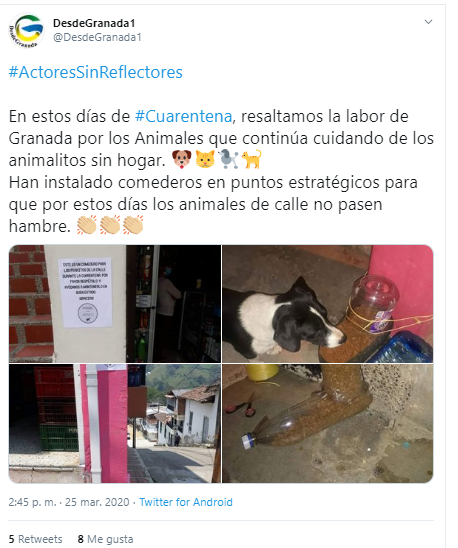Open the DesdeGranada1 profile avatar
The height and width of the screenshot is (548, 458).
[x=26, y=30]
